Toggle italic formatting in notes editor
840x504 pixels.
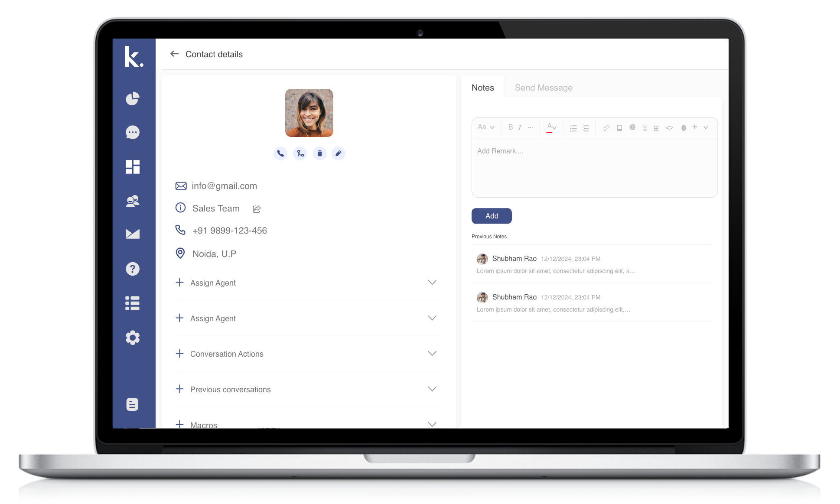(x=520, y=127)
